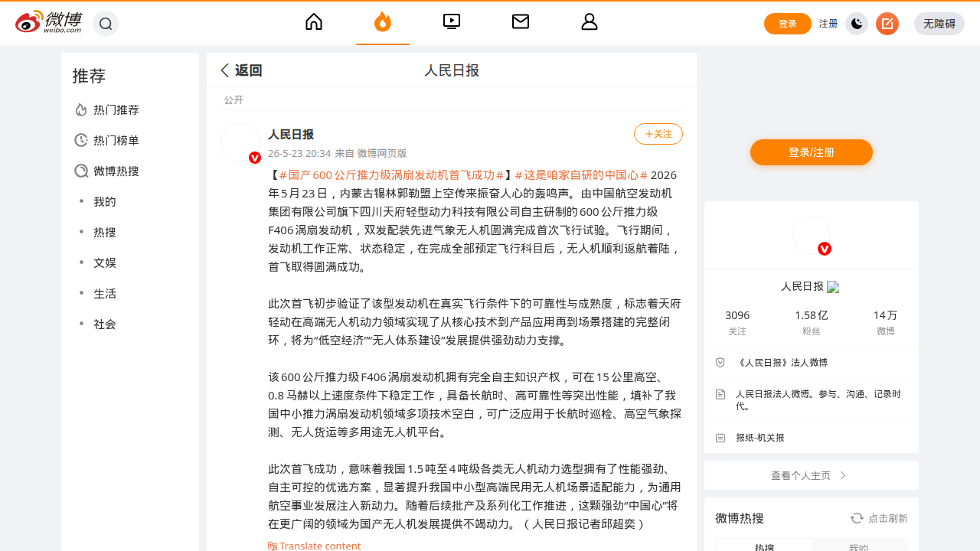The height and width of the screenshot is (551, 980).
Task: Select the hot flame icon tab
Action: click(x=383, y=22)
